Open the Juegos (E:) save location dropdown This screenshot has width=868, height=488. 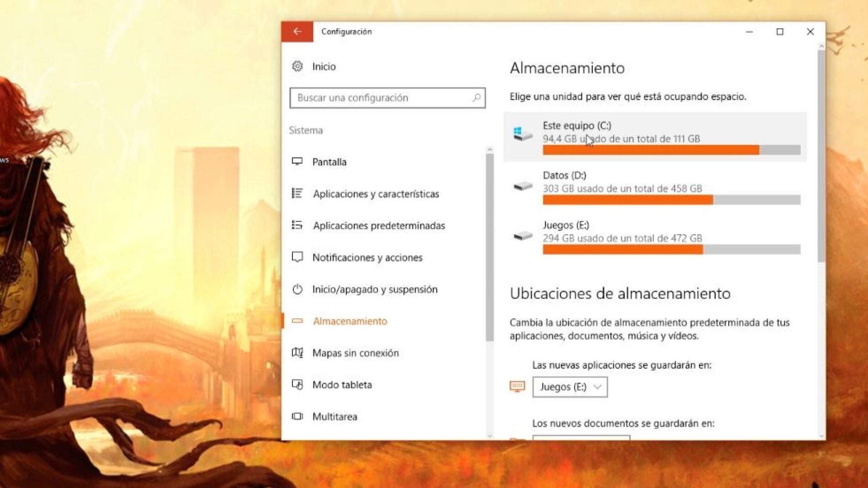tap(570, 387)
